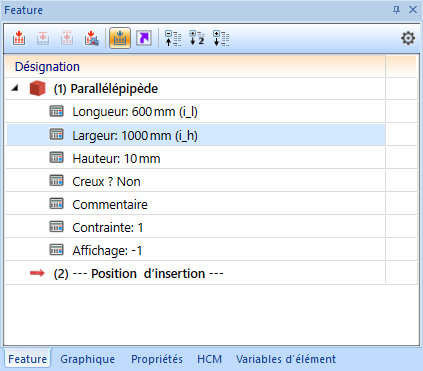
Task: Click the greyed-out second feature toolbar icon
Action: tap(43, 38)
